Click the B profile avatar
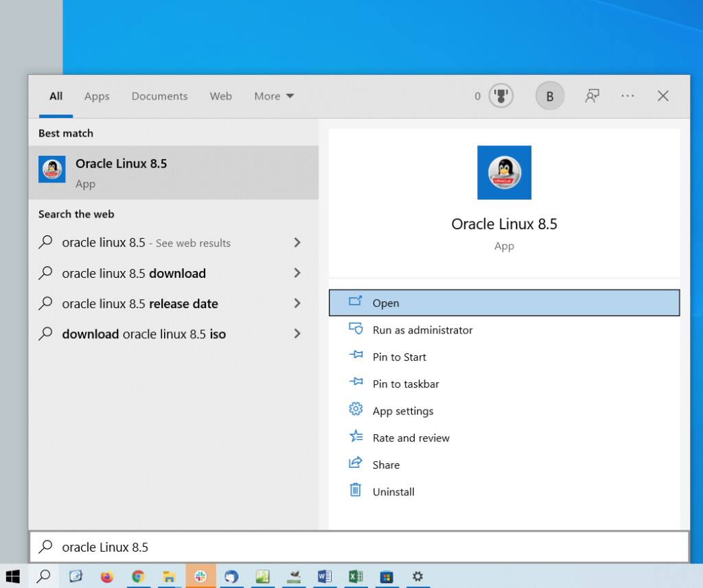703x588 pixels. pyautogui.click(x=549, y=96)
